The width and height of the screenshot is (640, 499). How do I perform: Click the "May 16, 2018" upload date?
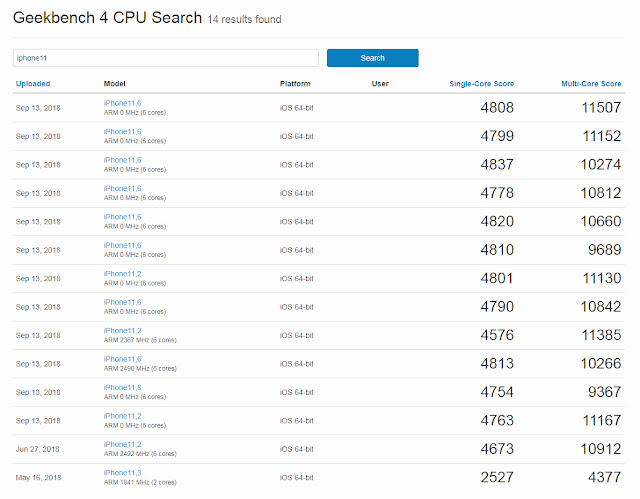pos(38,477)
